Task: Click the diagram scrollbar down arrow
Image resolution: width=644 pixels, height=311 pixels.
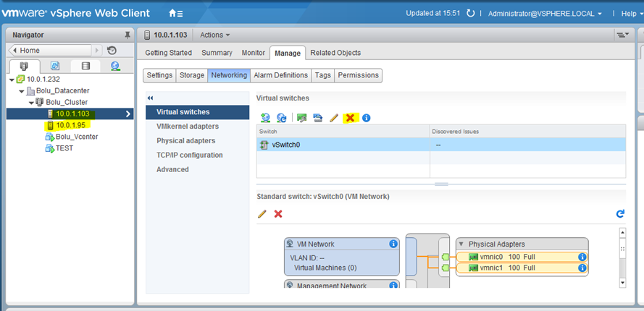Action: click(x=623, y=282)
